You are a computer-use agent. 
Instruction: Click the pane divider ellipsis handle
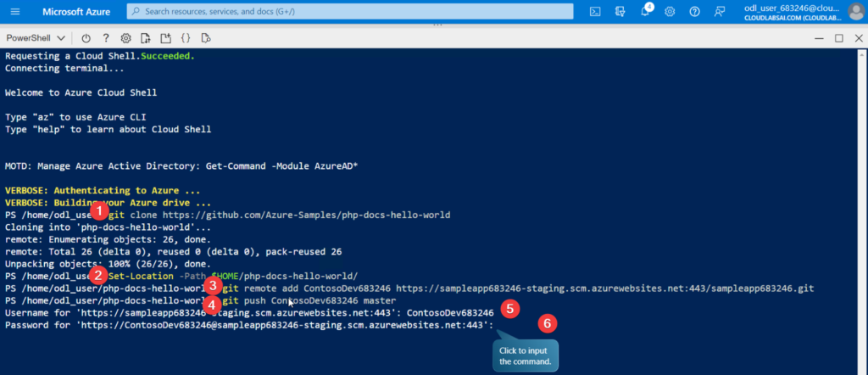point(437,25)
